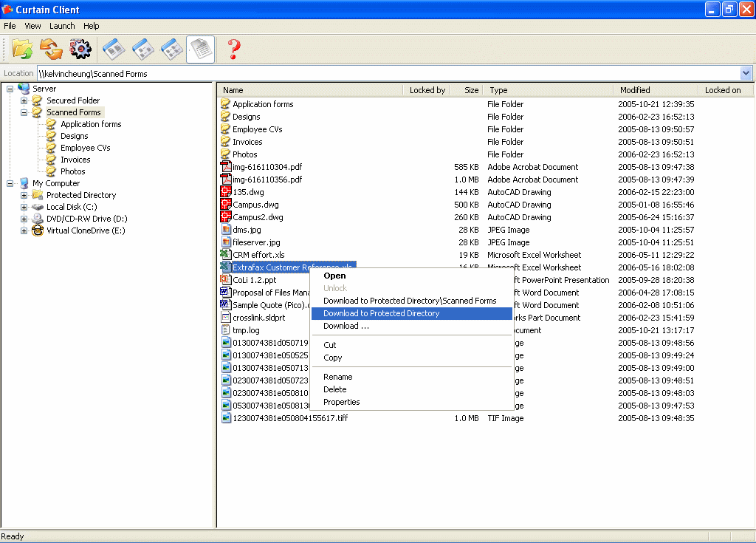Select the Campus.dwg file in the list
This screenshot has height=543, width=756.
pos(255,205)
